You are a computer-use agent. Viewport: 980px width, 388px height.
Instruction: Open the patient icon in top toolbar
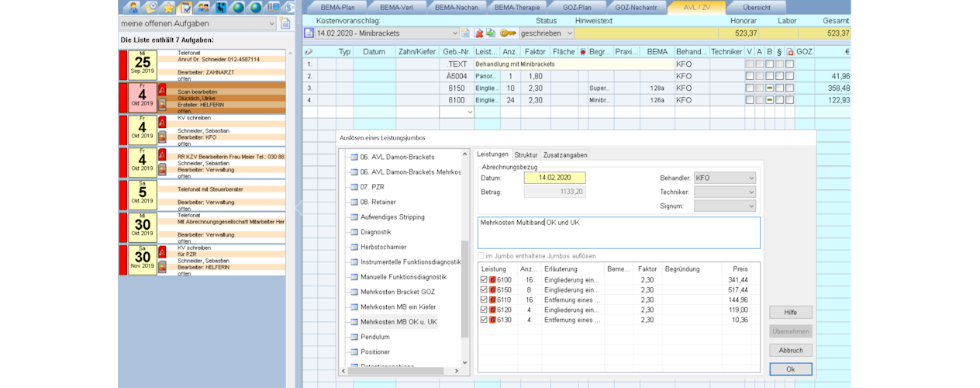point(133,8)
